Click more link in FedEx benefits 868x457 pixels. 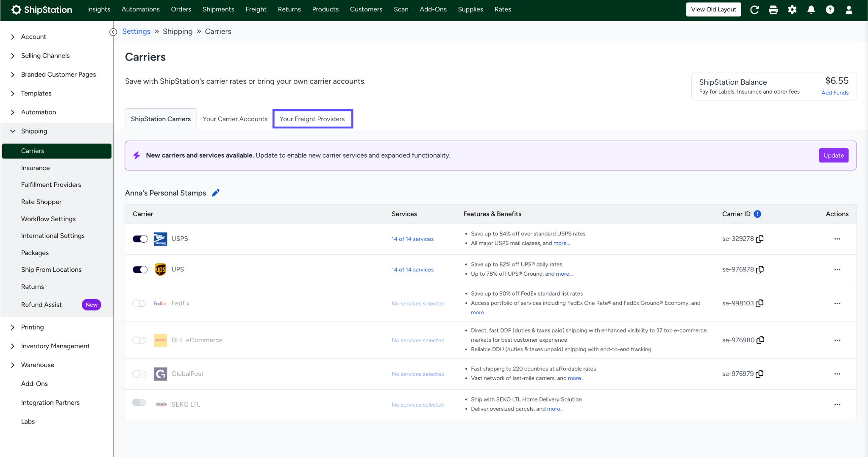click(x=479, y=313)
